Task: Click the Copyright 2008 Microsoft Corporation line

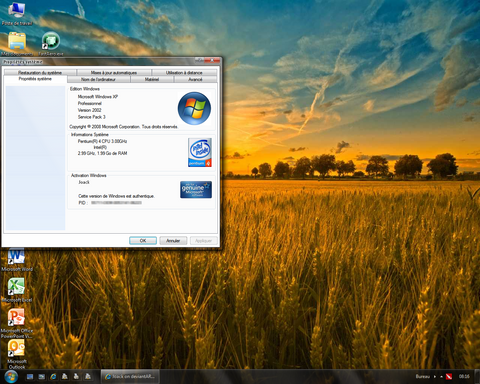Action: pos(124,127)
